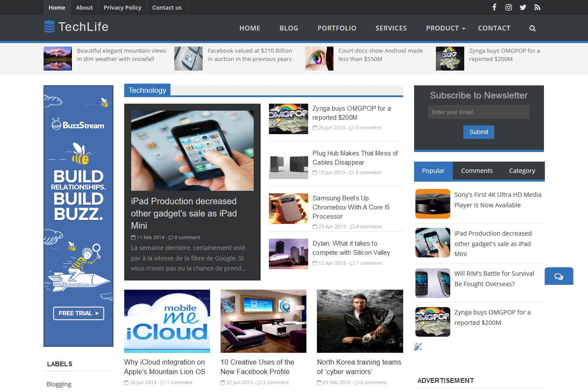
Task: Go to CONTACT in main navigation
Action: [x=494, y=28]
